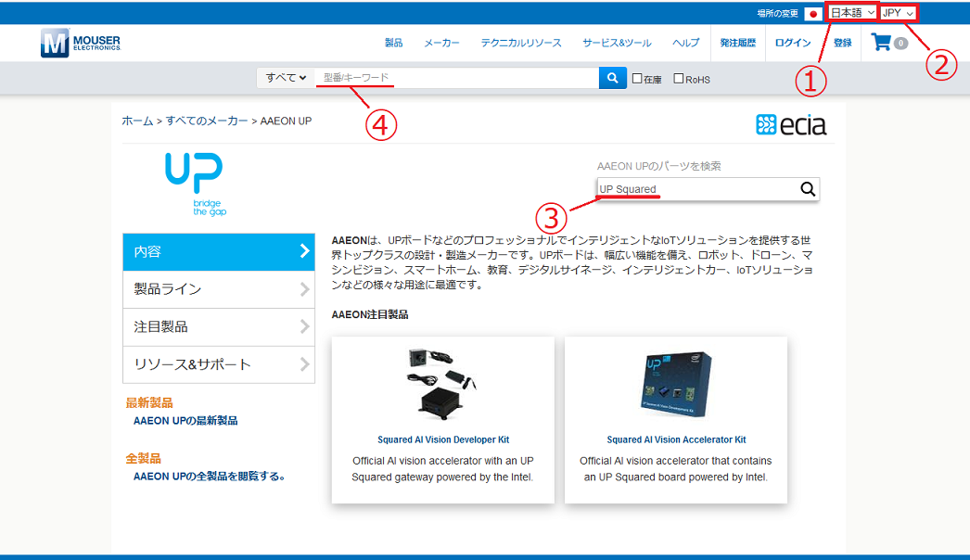Go to ホーム breadcrumb
Viewport: 970px width, 560px height.
click(137, 121)
